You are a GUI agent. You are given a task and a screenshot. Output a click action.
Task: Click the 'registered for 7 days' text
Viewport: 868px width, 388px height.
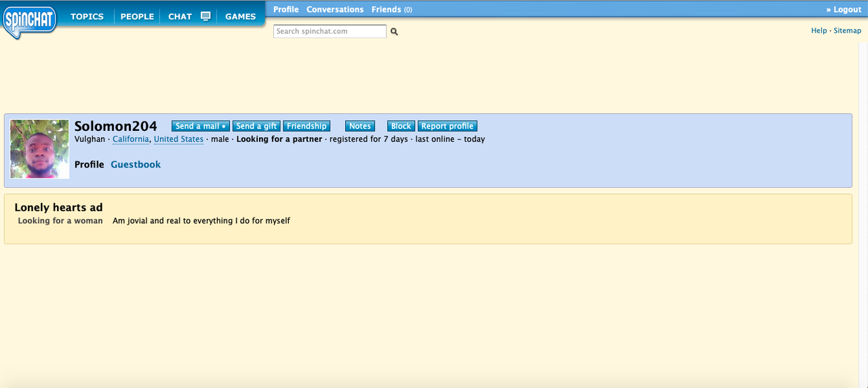tap(369, 139)
